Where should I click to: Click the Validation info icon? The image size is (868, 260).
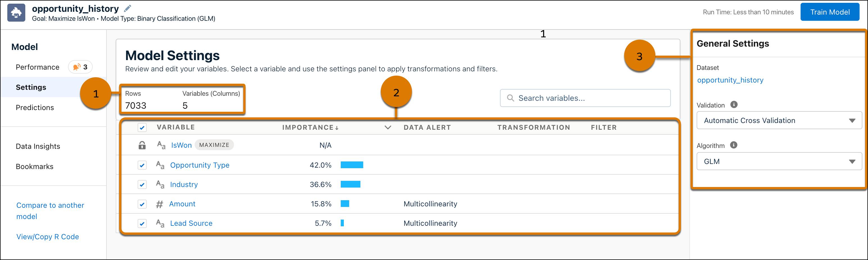[734, 105]
